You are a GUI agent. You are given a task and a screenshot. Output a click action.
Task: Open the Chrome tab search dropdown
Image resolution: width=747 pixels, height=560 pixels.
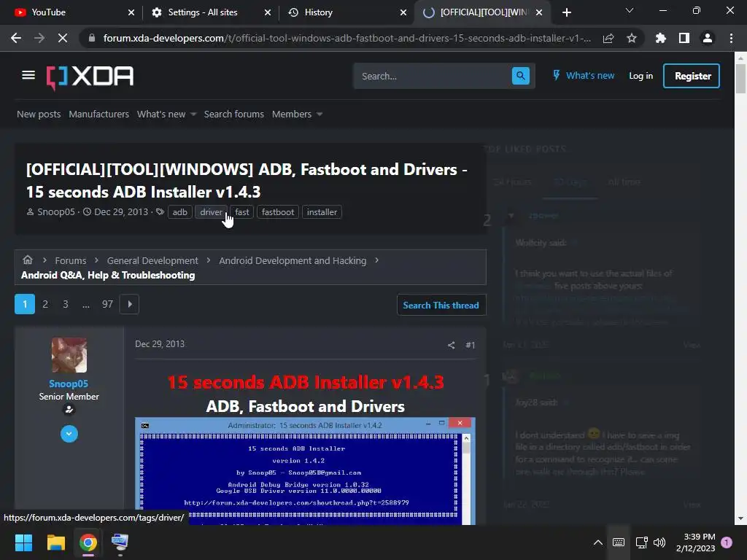tap(630, 10)
